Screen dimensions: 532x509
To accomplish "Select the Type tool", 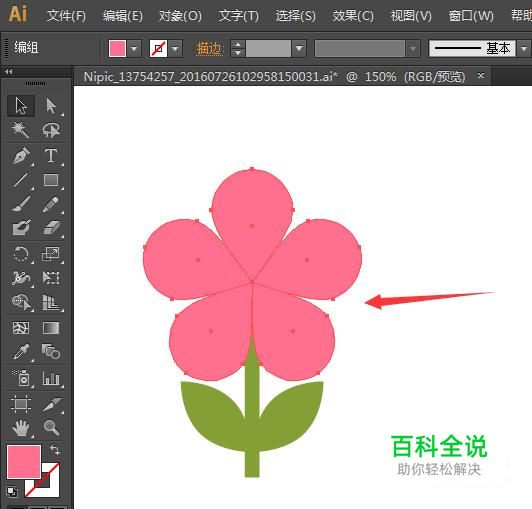I will pyautogui.click(x=51, y=155).
